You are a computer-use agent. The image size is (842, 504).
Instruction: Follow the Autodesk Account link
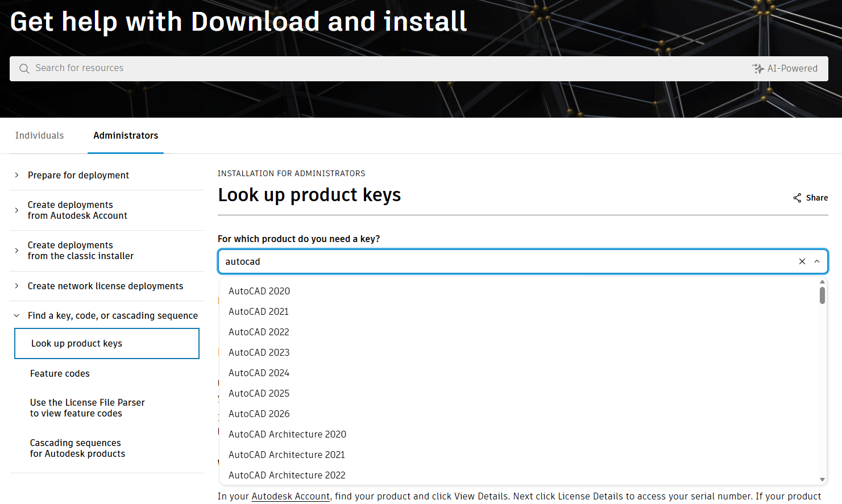291,496
